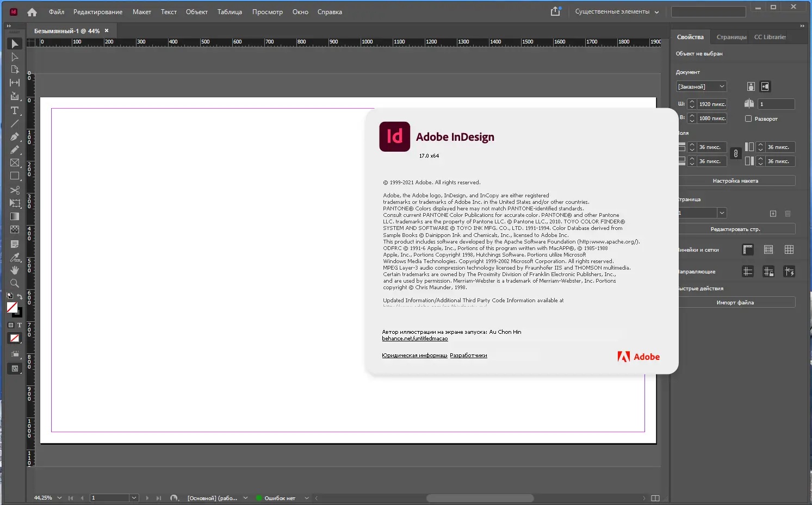Viewport: 812px width, 505px height.
Task: Open the behance.net/untitledmacao link
Action: click(x=415, y=338)
